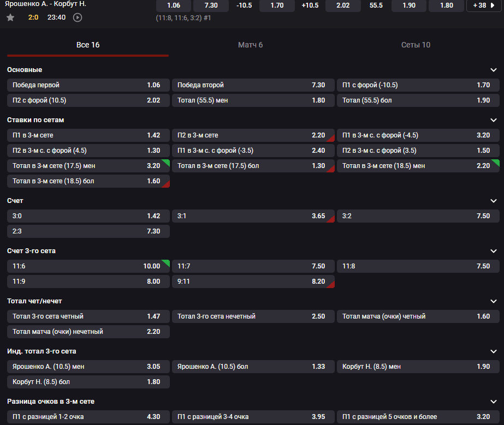This screenshot has width=504, height=425.
Task: Collapse the Тотал чет/нечет section
Action: click(494, 301)
